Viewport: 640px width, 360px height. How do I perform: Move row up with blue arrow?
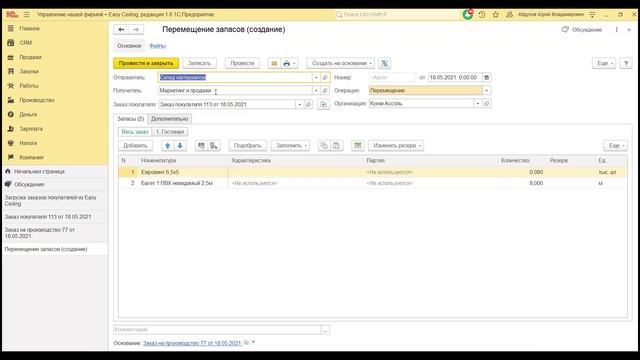pyautogui.click(x=167, y=146)
